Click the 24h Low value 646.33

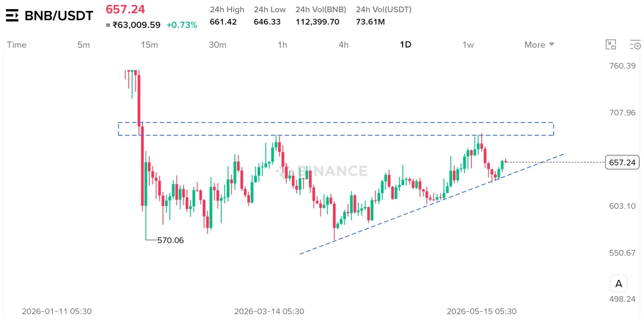[x=267, y=22]
